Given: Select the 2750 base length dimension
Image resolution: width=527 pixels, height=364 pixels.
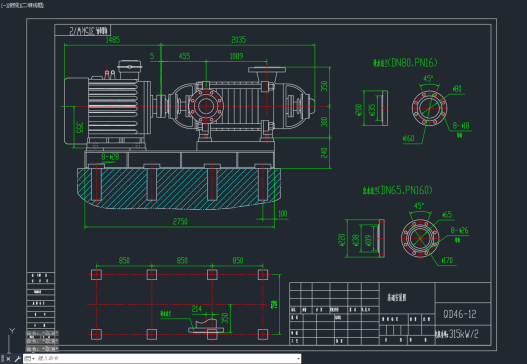Looking at the screenshot, I should tap(180, 221).
